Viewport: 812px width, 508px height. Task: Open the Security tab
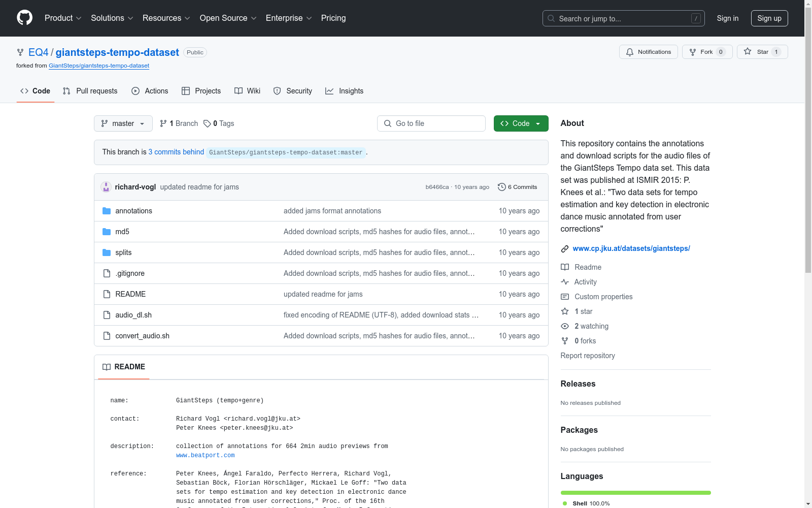[293, 91]
